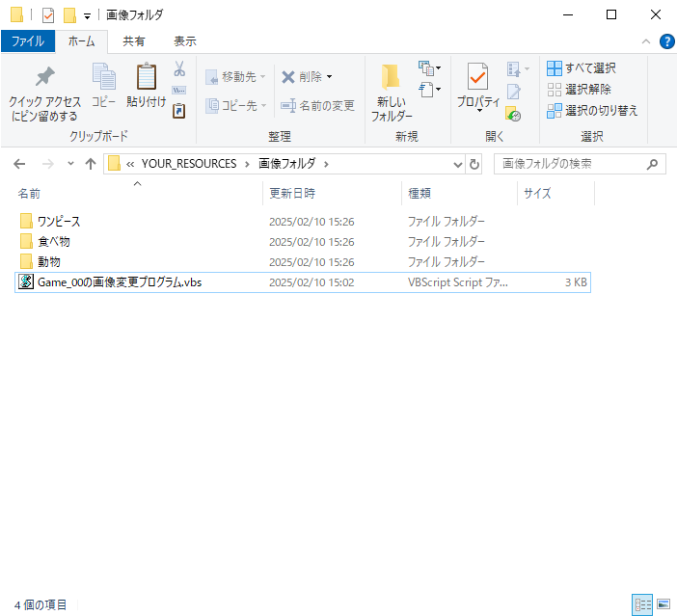This screenshot has height=616, width=677.
Task: Click すべて選択 button
Action: (x=582, y=68)
